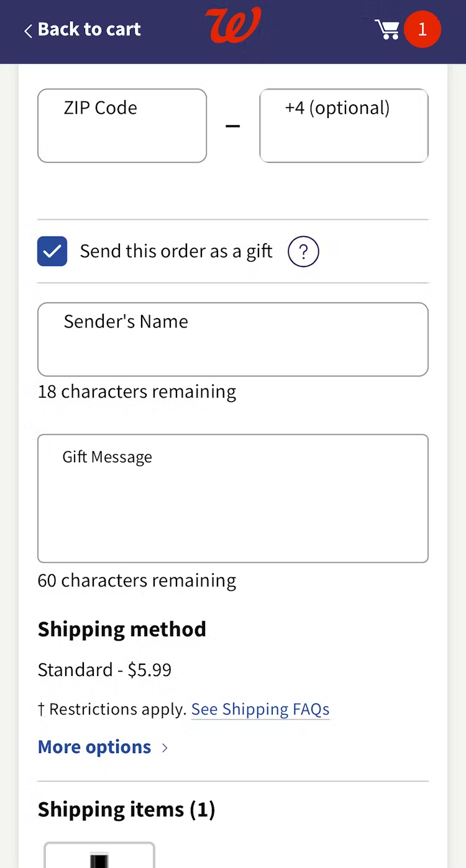Tap the red cart item count badge
Screen dimensions: 466x868
coord(423,29)
